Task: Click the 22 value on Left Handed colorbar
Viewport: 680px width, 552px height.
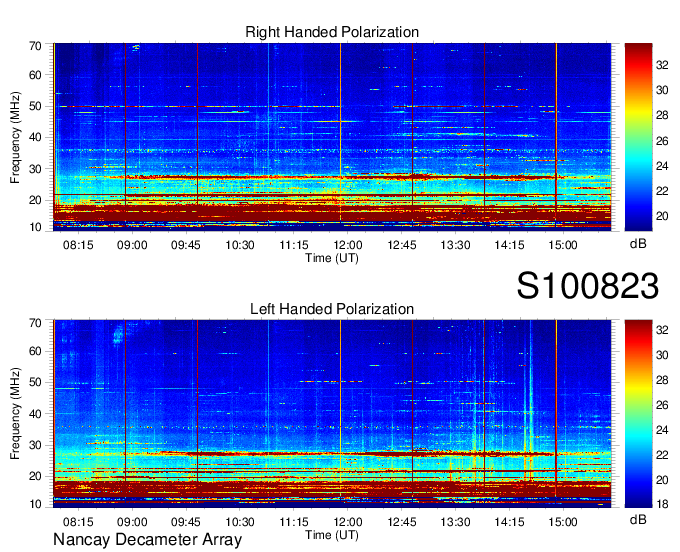Action: [662, 455]
